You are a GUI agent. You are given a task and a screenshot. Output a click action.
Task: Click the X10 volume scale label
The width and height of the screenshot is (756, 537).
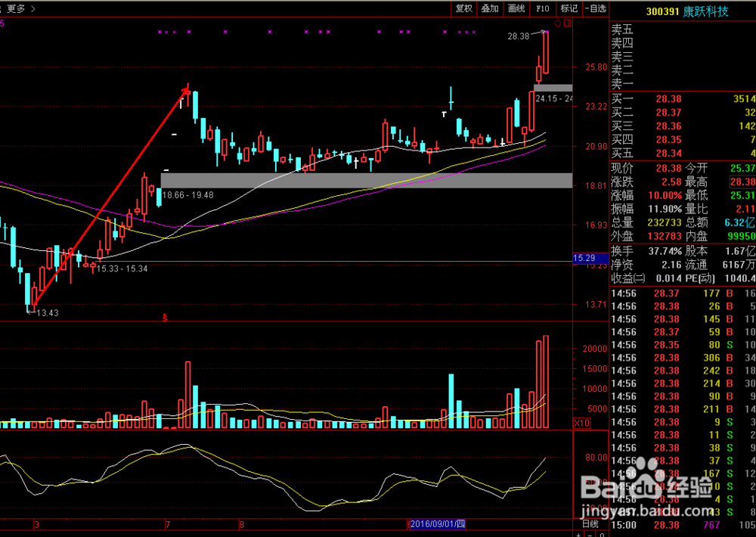(582, 423)
